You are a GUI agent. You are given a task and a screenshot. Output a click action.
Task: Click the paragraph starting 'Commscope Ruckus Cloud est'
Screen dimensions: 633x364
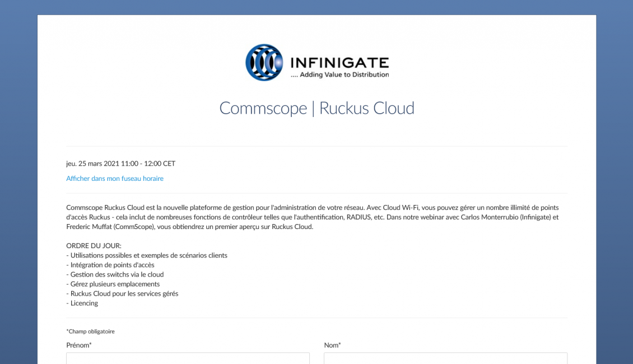(313, 217)
